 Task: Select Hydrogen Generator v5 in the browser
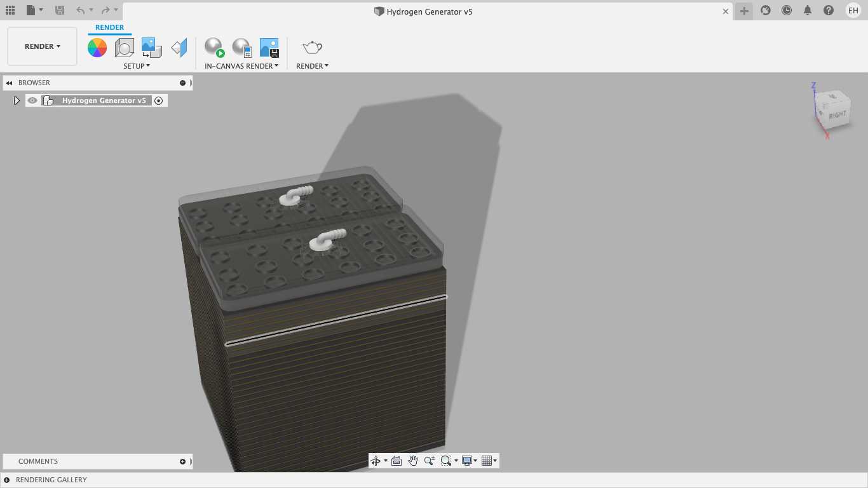click(x=104, y=100)
